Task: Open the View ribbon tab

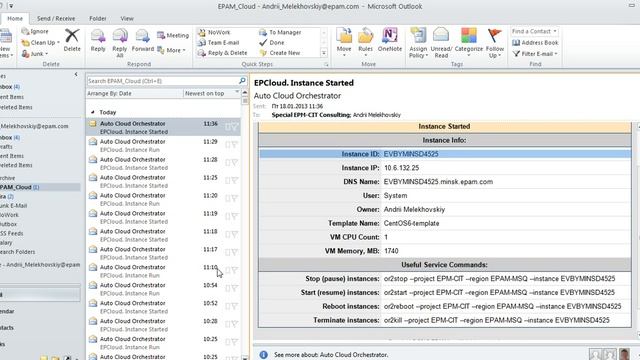Action: (x=127, y=19)
